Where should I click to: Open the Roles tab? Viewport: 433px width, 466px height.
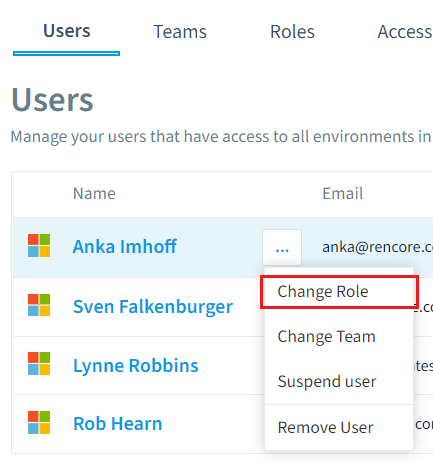(x=292, y=32)
